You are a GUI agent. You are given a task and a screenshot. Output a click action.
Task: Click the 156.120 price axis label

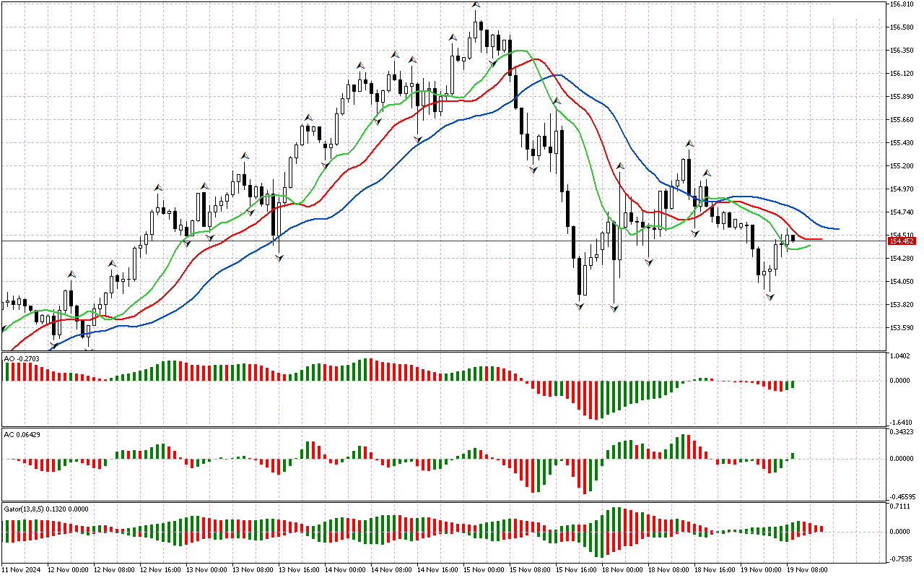click(903, 74)
